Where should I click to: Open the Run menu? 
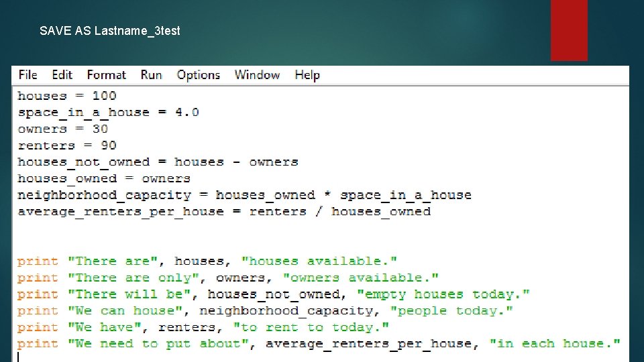(x=151, y=75)
